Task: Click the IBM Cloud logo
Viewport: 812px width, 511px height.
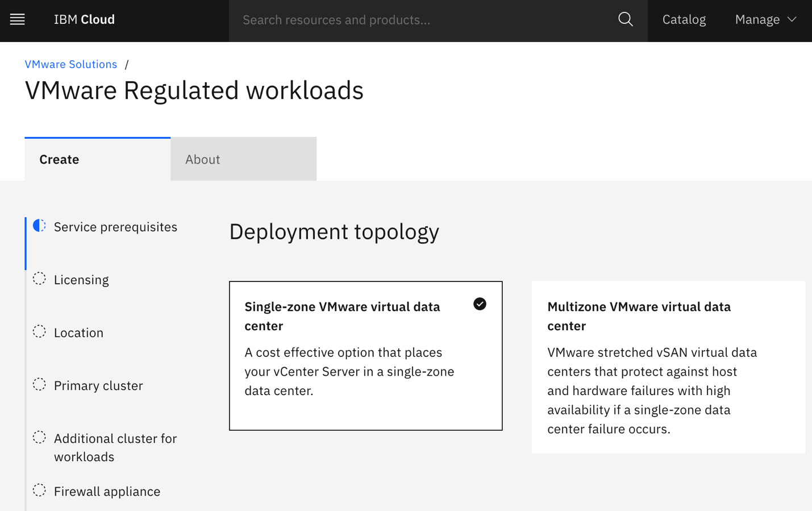Action: coord(84,20)
